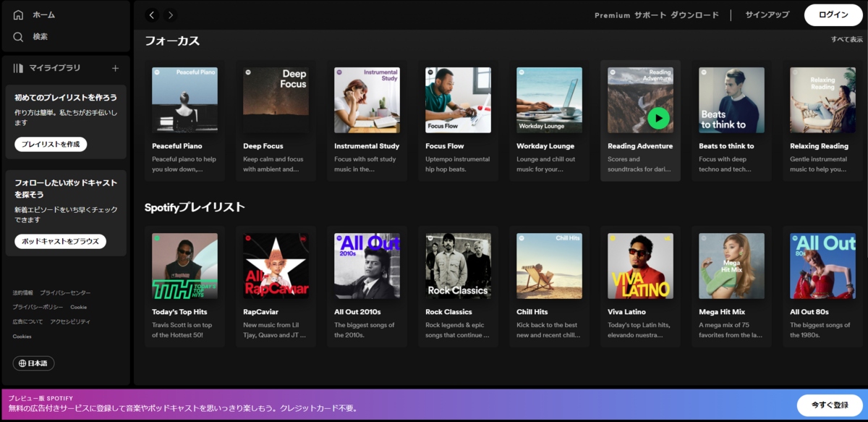Open the Focus Flow cover image
The width and height of the screenshot is (868, 422).
[x=458, y=100]
